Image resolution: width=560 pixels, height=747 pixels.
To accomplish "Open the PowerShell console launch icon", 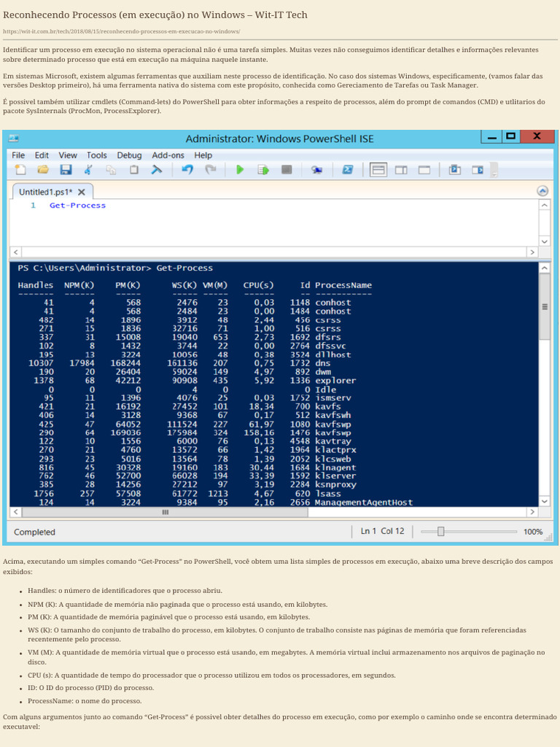I will [348, 170].
